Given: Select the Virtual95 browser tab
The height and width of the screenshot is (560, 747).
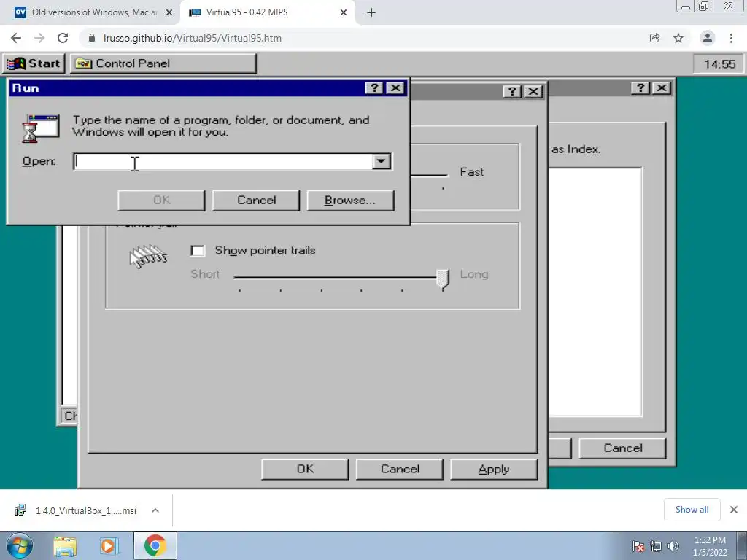Looking at the screenshot, I should (x=267, y=12).
